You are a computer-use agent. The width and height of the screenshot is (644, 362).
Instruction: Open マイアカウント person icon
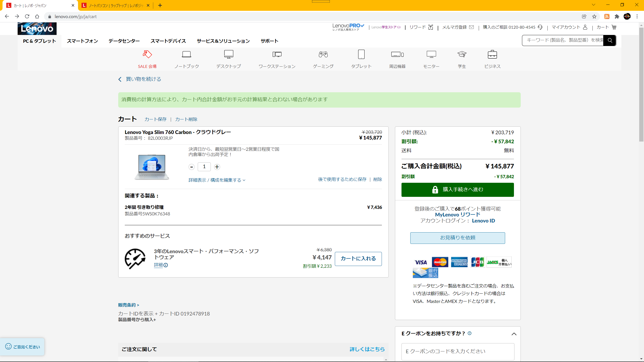pyautogui.click(x=585, y=27)
